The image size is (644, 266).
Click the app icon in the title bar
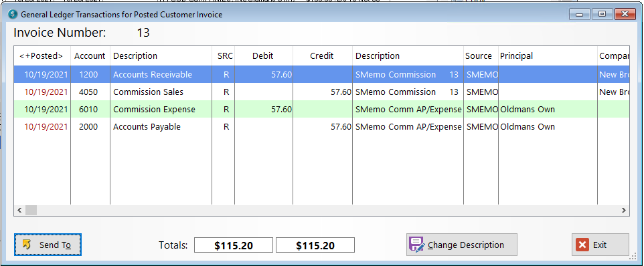13,14
